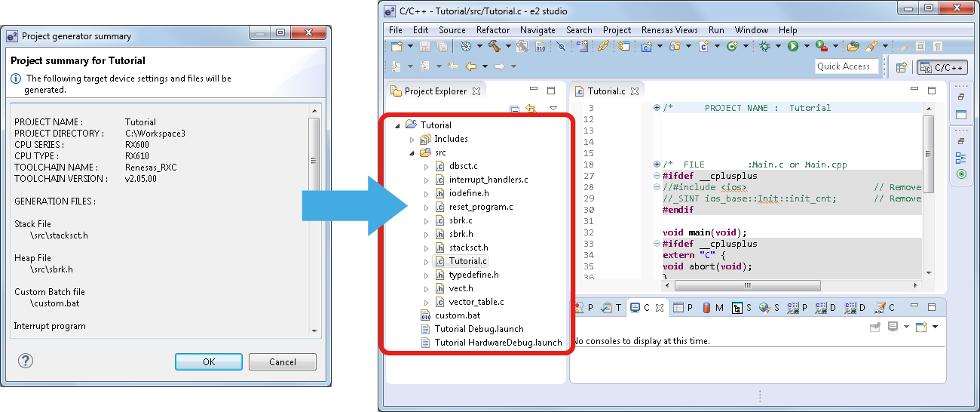Viewport: 980px width, 412px height.
Task: Click the New C source file icon
Action: 703,47
